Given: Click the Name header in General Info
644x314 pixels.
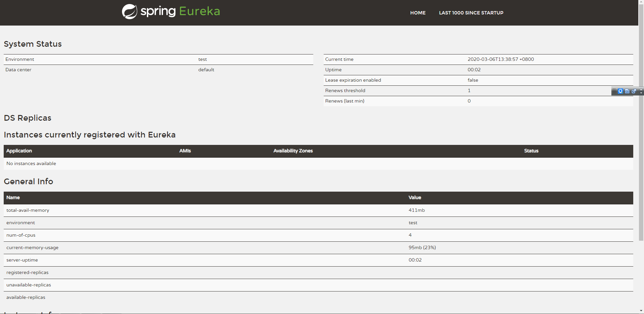Looking at the screenshot, I should (13, 198).
